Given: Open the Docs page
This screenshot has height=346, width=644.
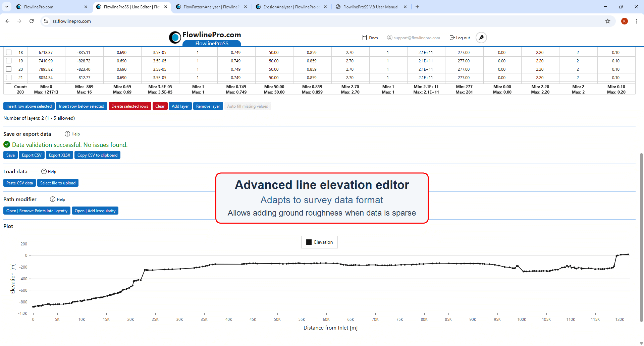Looking at the screenshot, I should point(370,38).
